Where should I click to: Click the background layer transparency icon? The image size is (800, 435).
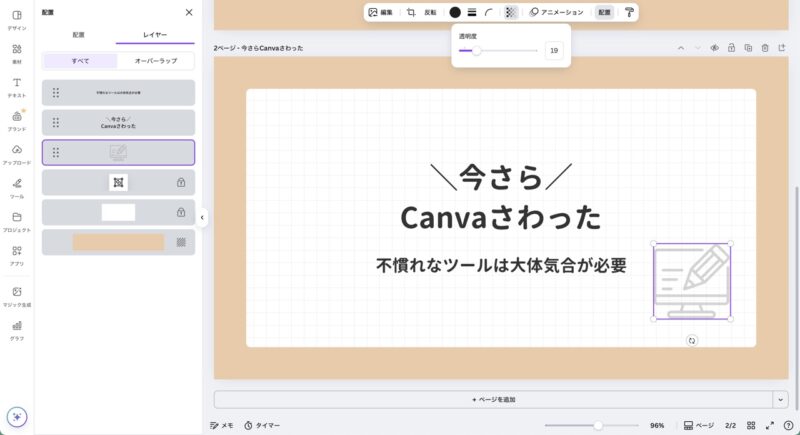(181, 242)
